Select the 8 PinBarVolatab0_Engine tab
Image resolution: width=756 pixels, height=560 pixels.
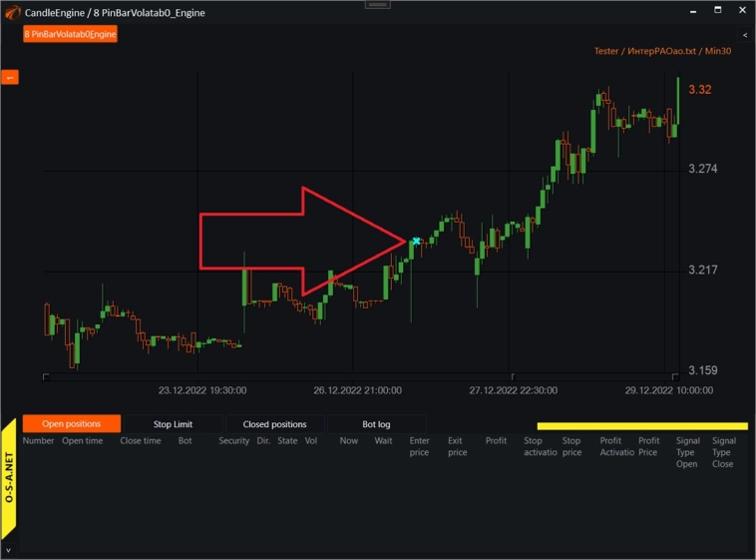tap(71, 35)
